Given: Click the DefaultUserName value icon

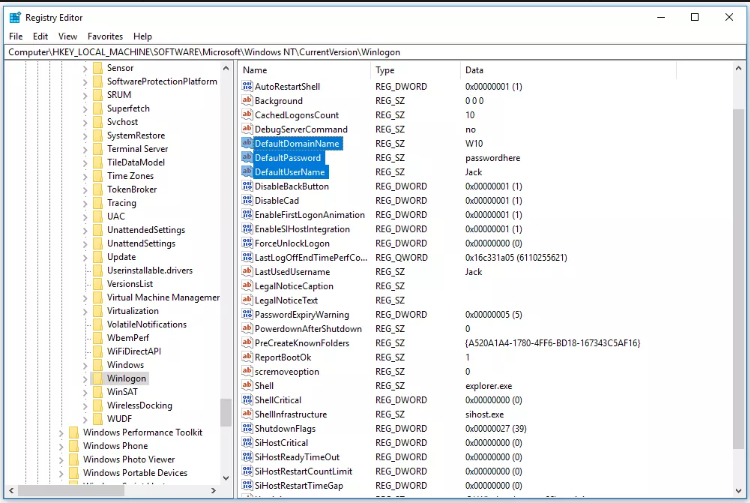Looking at the screenshot, I should (x=247, y=172).
